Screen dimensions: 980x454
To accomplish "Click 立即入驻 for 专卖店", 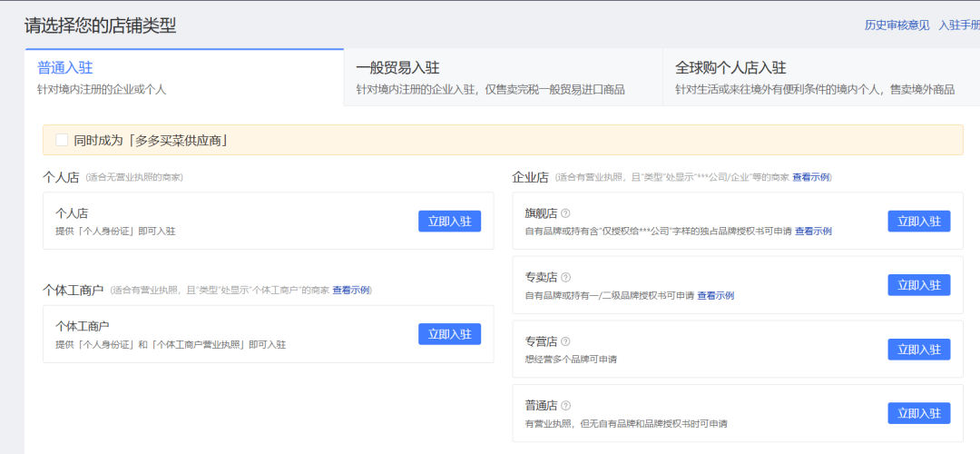I will (x=918, y=285).
